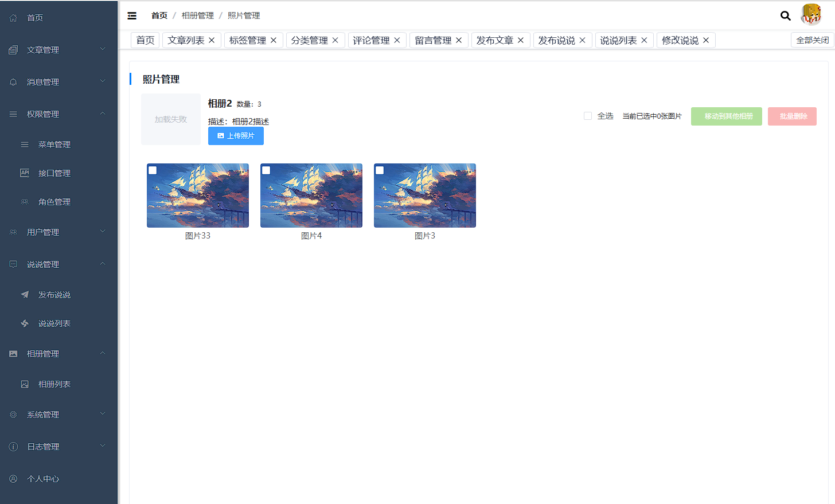Click the 系统管理 gear icon
The image size is (835, 504).
pos(13,415)
